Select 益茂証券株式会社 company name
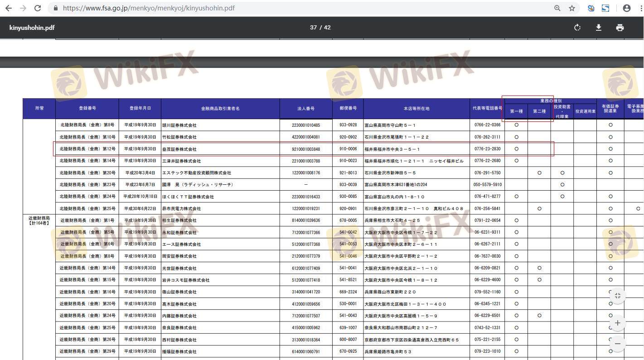The width and height of the screenshot is (644, 360). coord(179,149)
